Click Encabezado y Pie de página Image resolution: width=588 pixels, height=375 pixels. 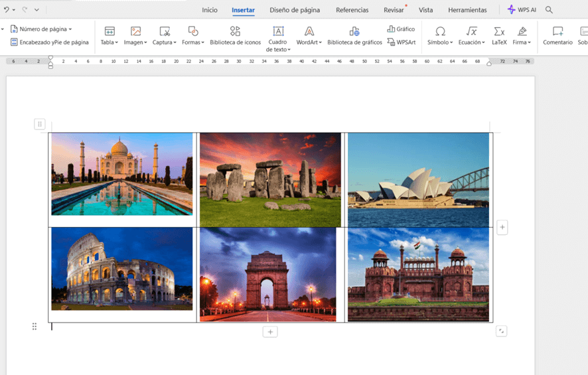pyautogui.click(x=49, y=42)
